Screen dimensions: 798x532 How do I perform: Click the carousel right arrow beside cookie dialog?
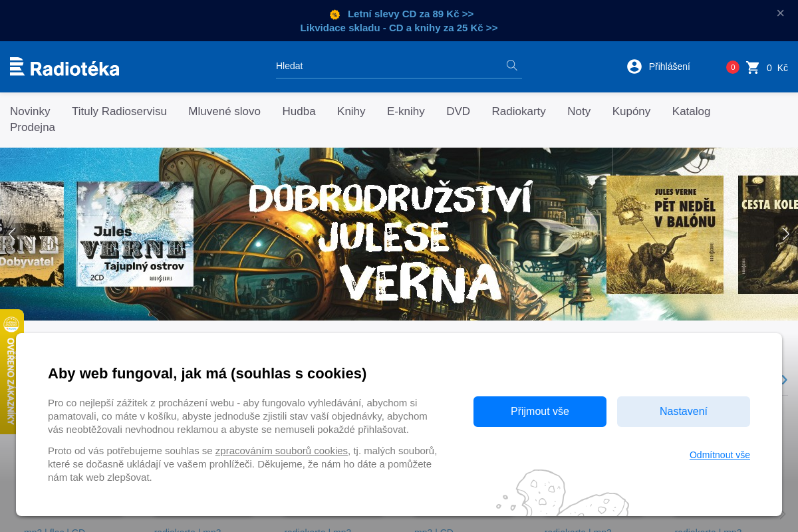784,380
